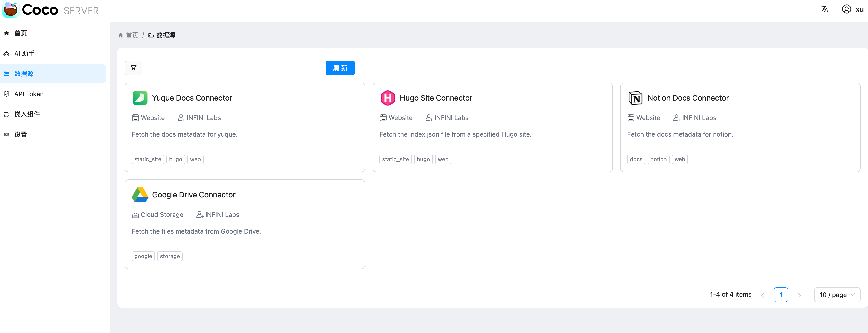Focus the data source search field
The width and height of the screenshot is (868, 333).
[233, 68]
